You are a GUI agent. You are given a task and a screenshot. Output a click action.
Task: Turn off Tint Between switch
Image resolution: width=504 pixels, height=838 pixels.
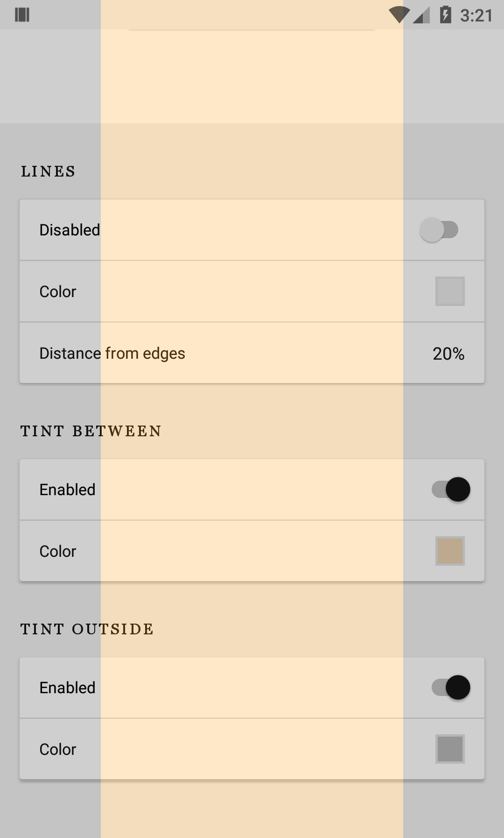(x=451, y=490)
